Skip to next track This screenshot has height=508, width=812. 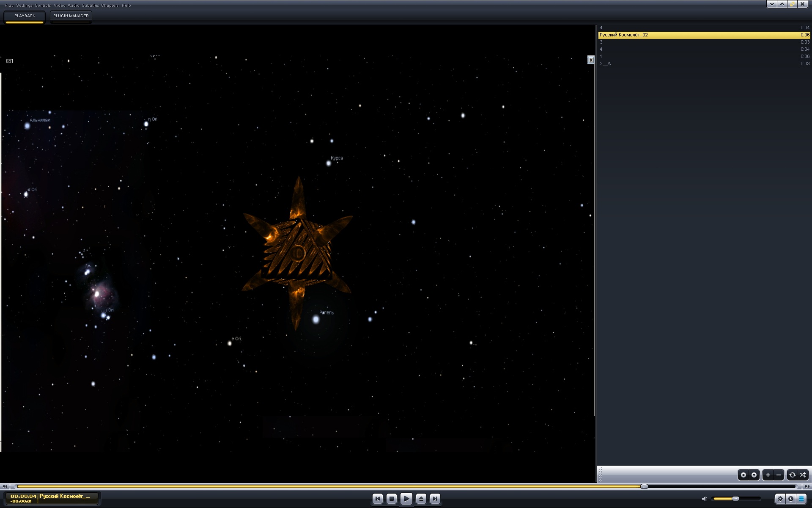tap(435, 499)
